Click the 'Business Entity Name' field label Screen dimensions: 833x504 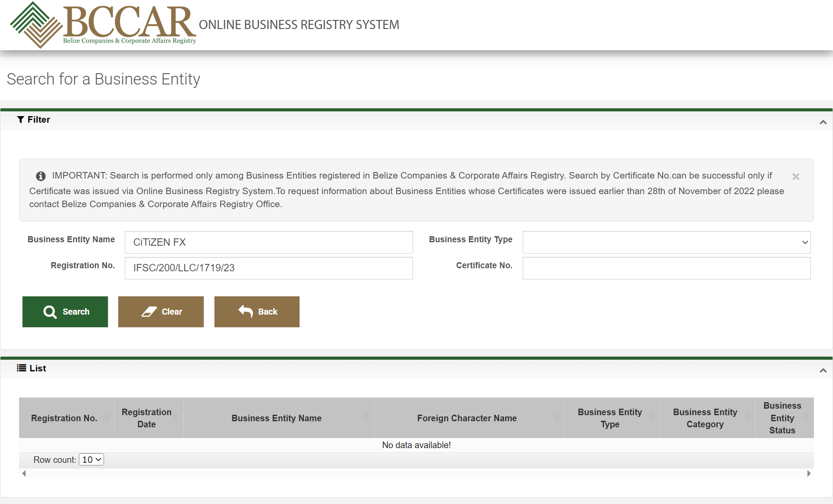(x=71, y=239)
